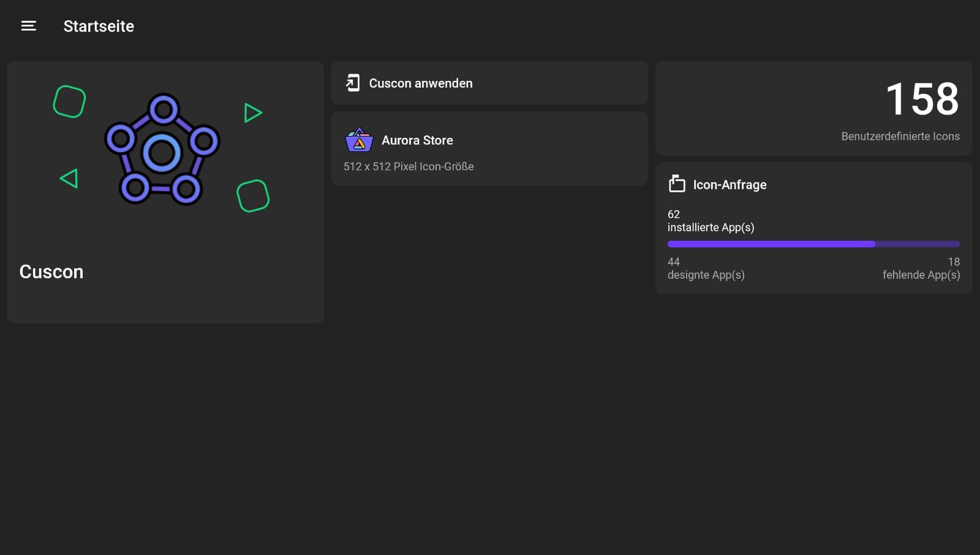Open the Aurora Store entry

tap(417, 140)
